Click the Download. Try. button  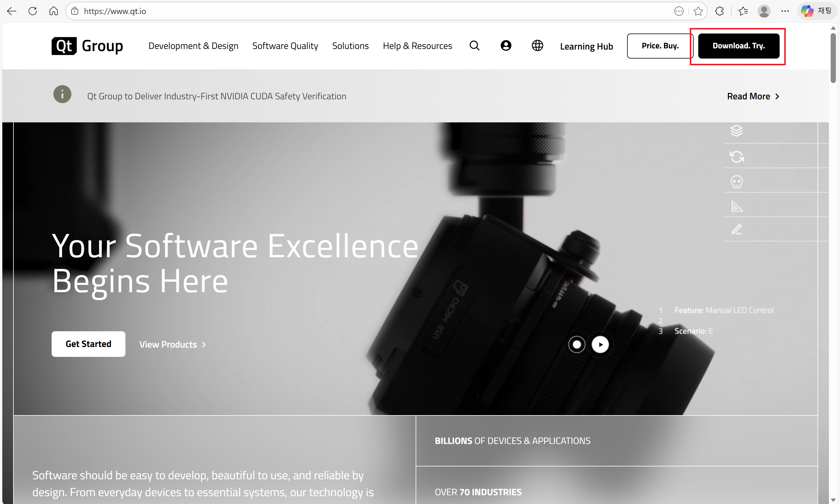(738, 46)
